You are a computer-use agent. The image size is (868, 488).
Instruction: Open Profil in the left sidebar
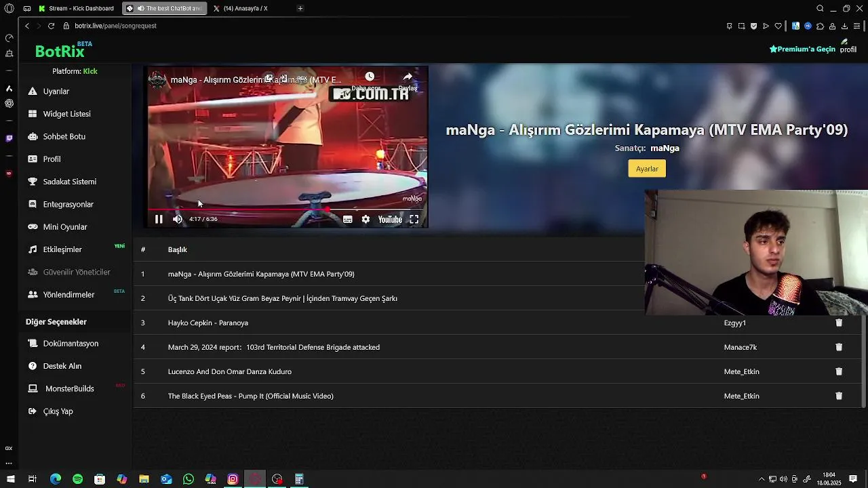click(52, 159)
